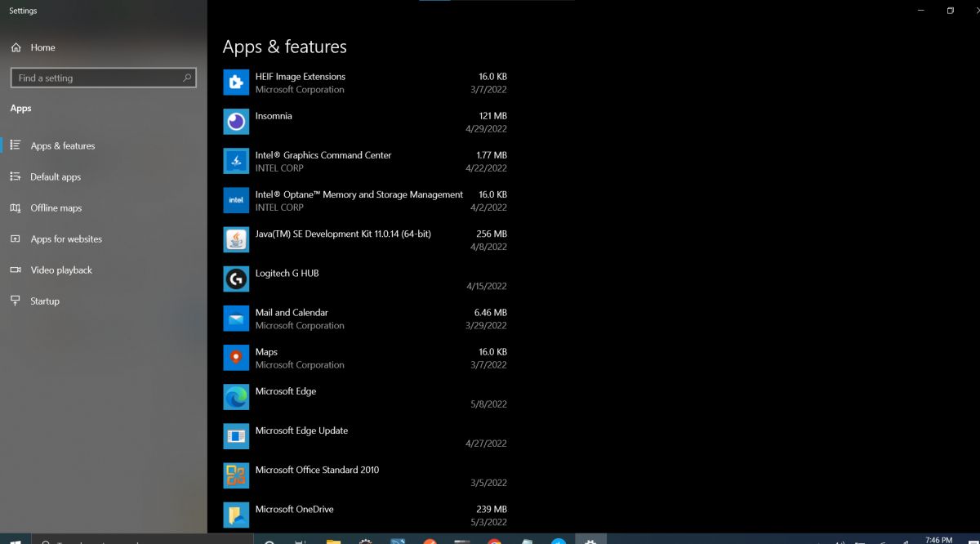Click the 3/5/2022 date of Office Standard
Viewport: 980px width, 544px height.
click(489, 483)
